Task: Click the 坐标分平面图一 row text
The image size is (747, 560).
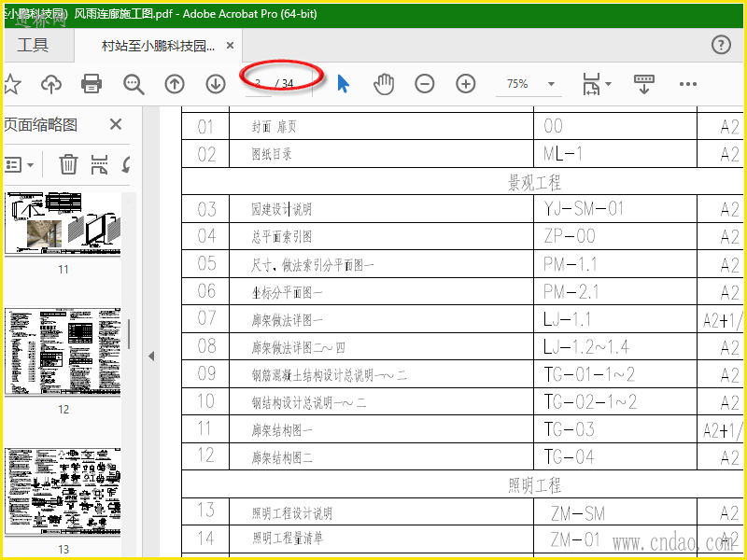Action: [x=287, y=292]
